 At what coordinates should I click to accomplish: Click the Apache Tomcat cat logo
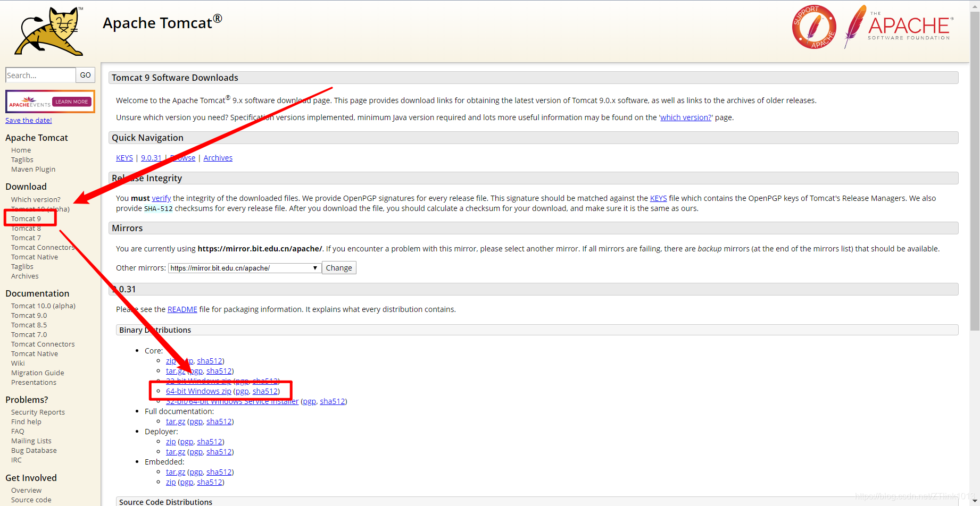coord(49,31)
